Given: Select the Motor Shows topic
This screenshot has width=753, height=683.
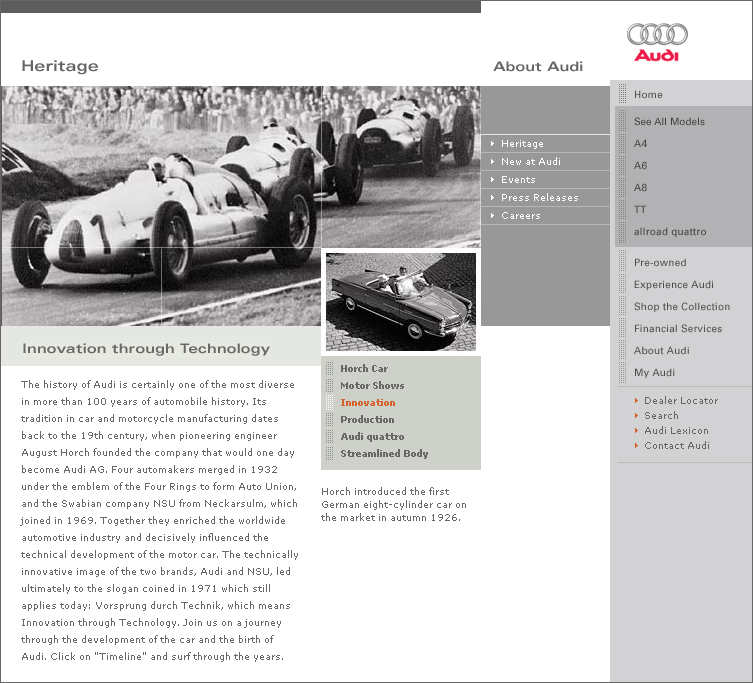Looking at the screenshot, I should (x=372, y=385).
